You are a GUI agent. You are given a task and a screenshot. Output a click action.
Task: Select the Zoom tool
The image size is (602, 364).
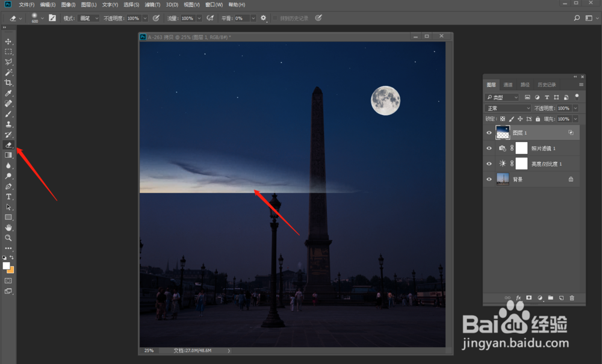point(8,238)
